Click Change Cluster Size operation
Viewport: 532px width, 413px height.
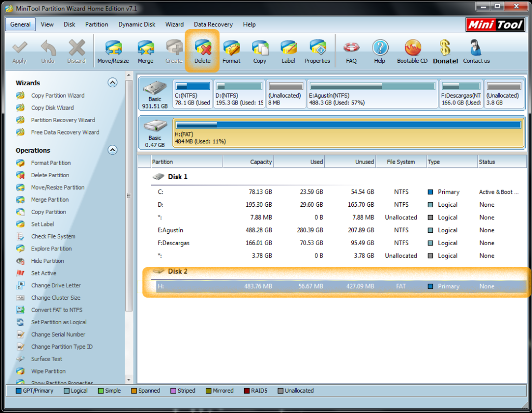(56, 298)
